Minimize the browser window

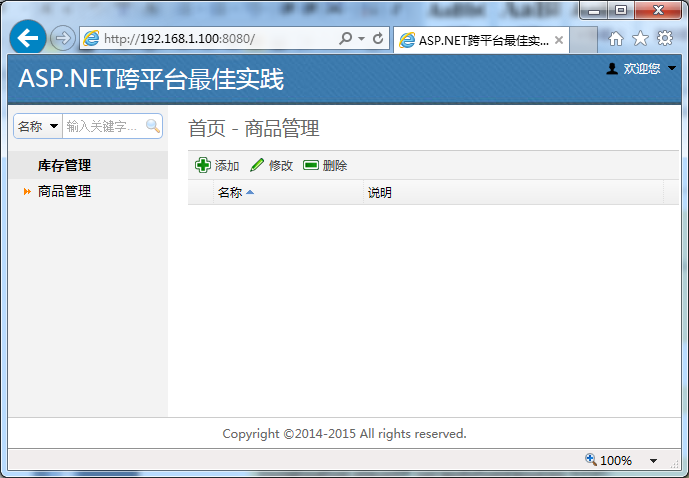(594, 10)
